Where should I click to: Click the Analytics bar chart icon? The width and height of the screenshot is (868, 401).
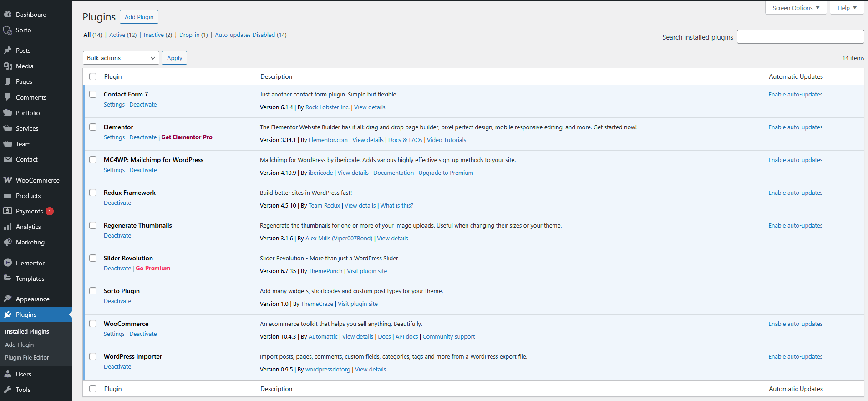pos(8,227)
